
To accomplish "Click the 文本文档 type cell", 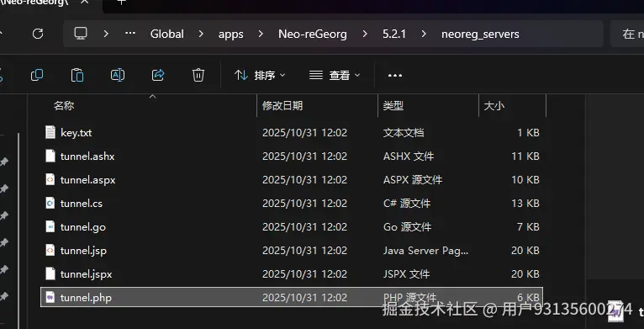I will pos(404,133).
